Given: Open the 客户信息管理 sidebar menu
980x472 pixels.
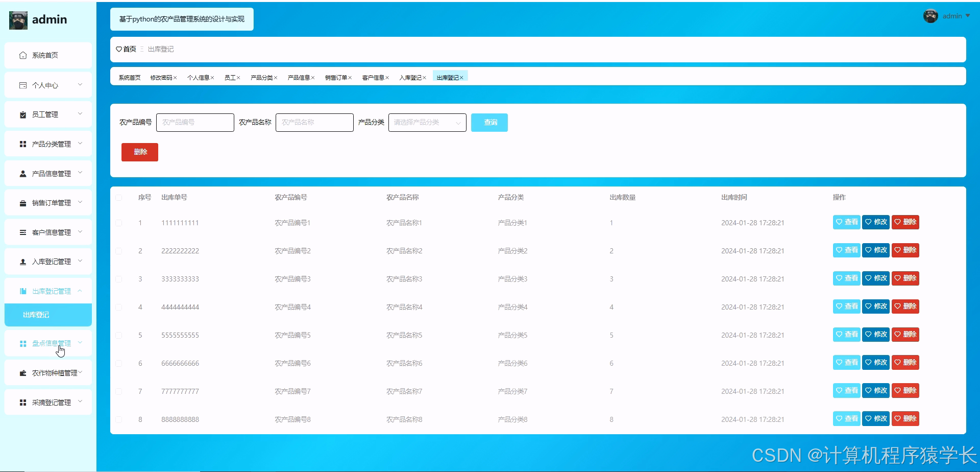Looking at the screenshot, I should click(48, 232).
